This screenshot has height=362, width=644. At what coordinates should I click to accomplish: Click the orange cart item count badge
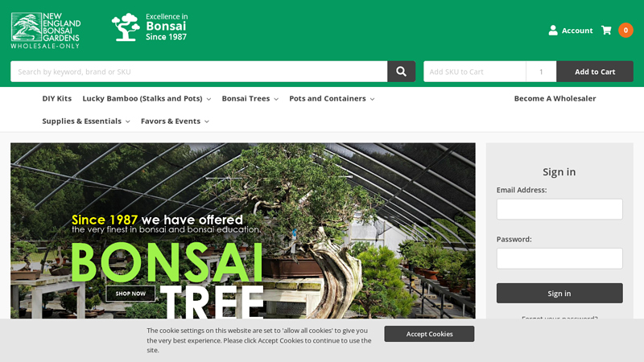click(625, 31)
